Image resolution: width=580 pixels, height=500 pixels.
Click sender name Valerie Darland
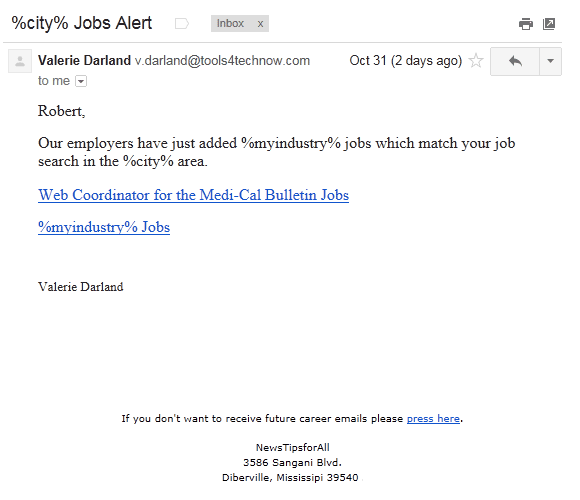(x=84, y=60)
